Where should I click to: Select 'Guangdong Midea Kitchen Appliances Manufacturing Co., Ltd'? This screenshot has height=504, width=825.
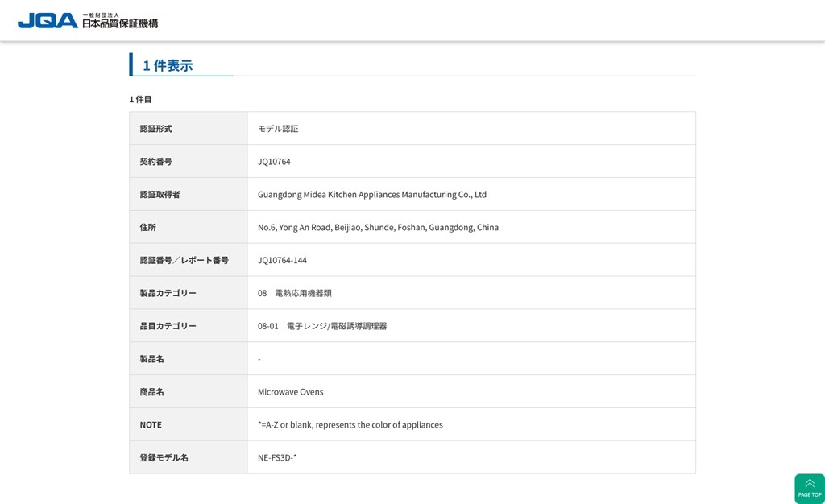click(x=372, y=195)
